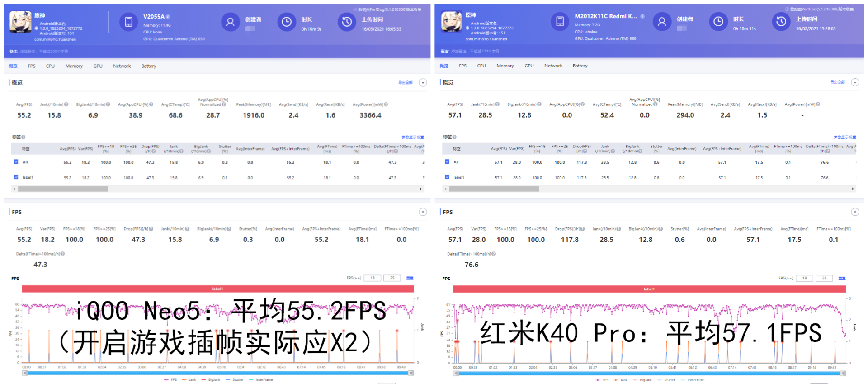Toggle BigJank series in left chart legend

coord(211,380)
